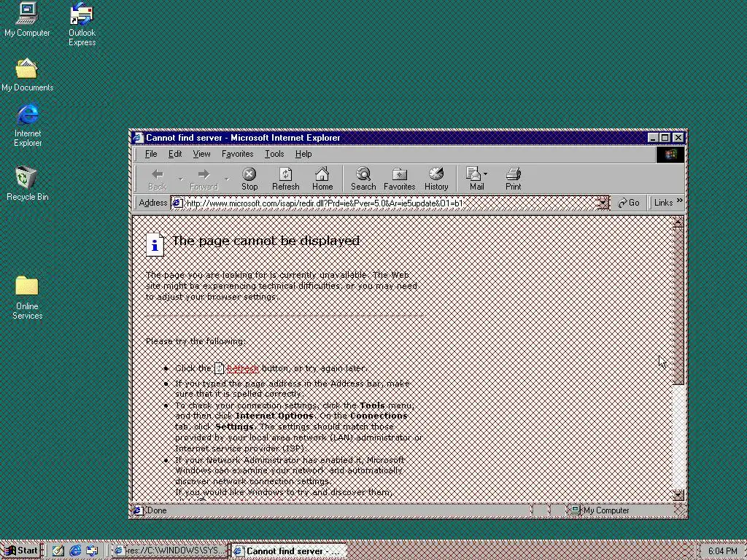Open the Tools menu
The image size is (747, 560).
coord(274,154)
